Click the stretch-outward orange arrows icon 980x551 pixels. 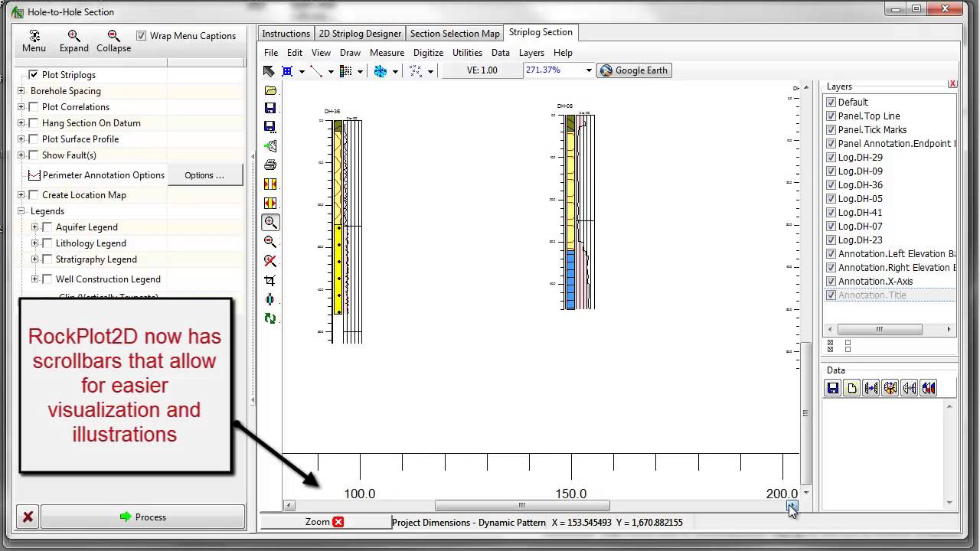(270, 184)
